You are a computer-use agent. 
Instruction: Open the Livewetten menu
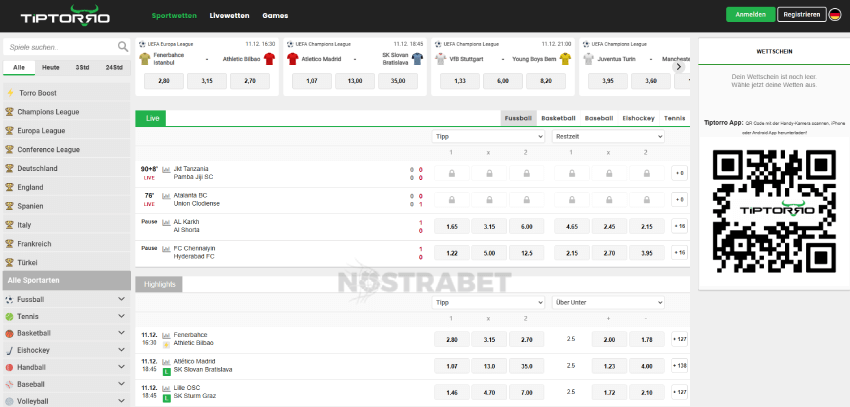229,16
